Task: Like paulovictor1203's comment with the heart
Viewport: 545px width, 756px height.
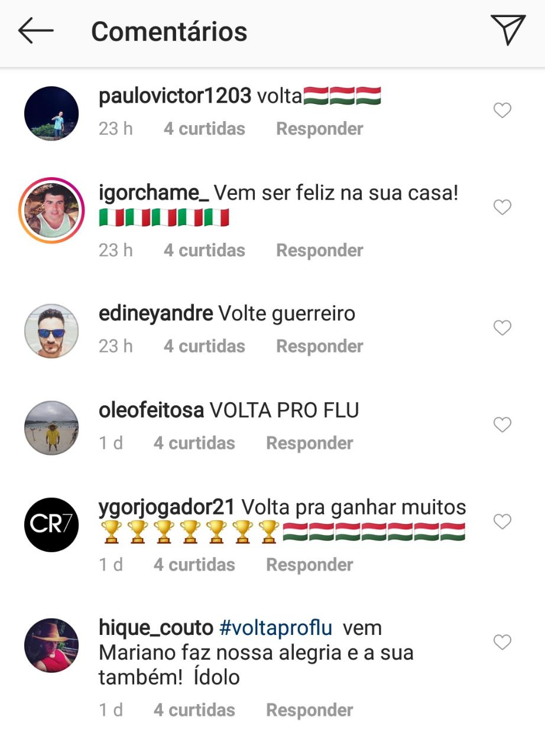Action: (x=502, y=110)
